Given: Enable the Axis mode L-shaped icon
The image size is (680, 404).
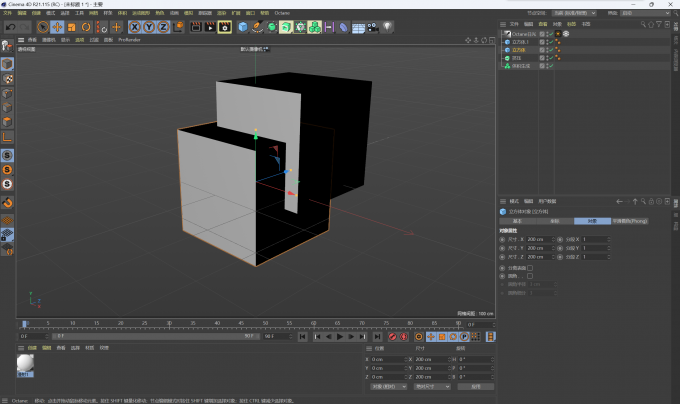Looking at the screenshot, I should pos(7,137).
